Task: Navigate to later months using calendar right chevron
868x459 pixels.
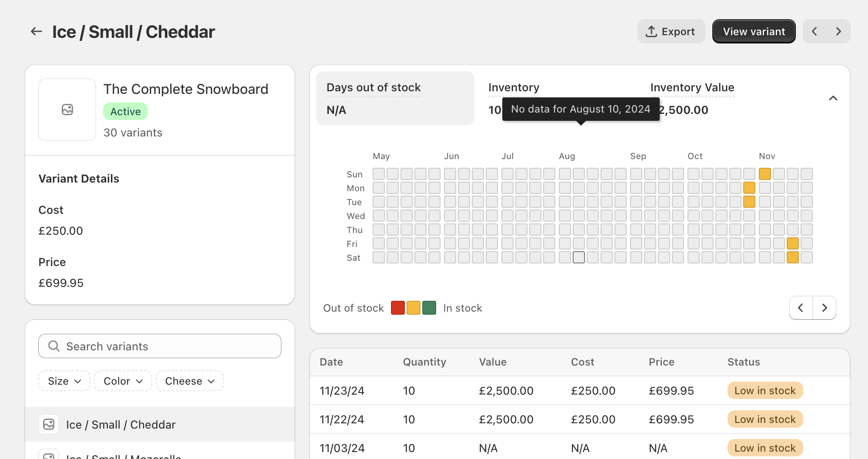Action: [x=825, y=308]
